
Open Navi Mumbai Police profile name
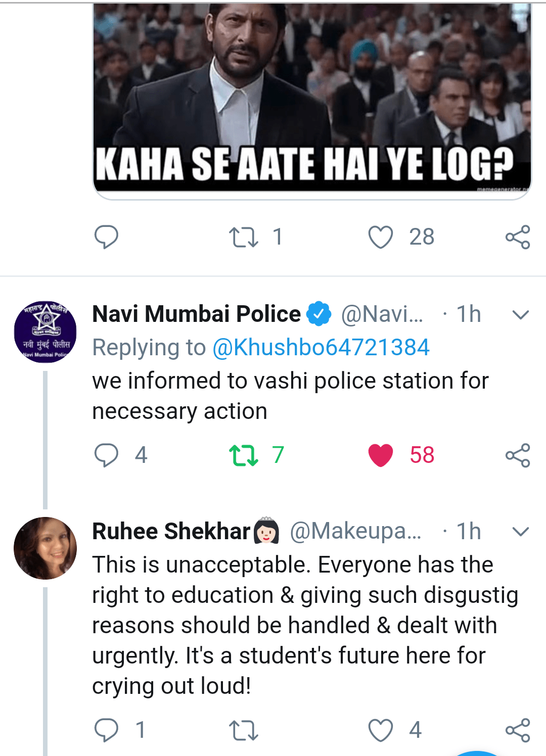[x=196, y=314]
